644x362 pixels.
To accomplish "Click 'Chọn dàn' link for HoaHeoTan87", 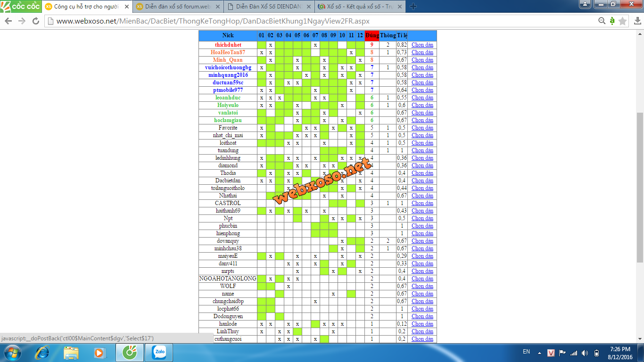I will tap(422, 52).
